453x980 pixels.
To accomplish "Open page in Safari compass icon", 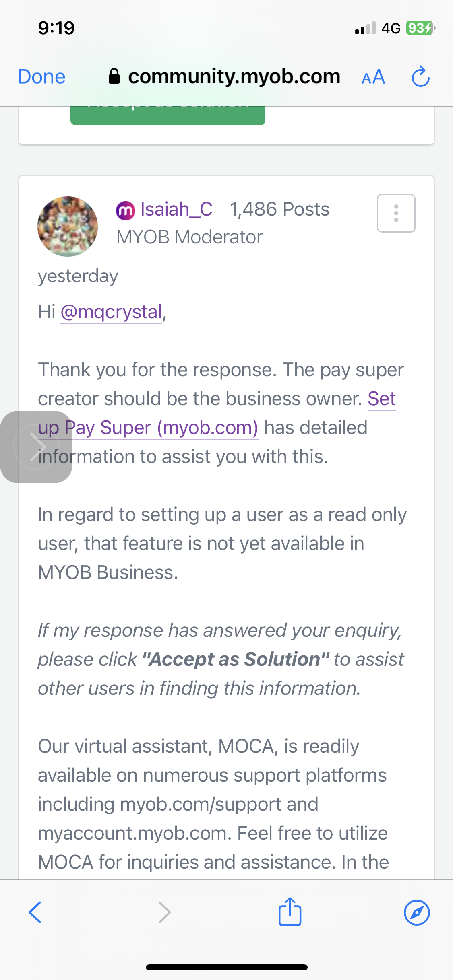I will pos(416,912).
